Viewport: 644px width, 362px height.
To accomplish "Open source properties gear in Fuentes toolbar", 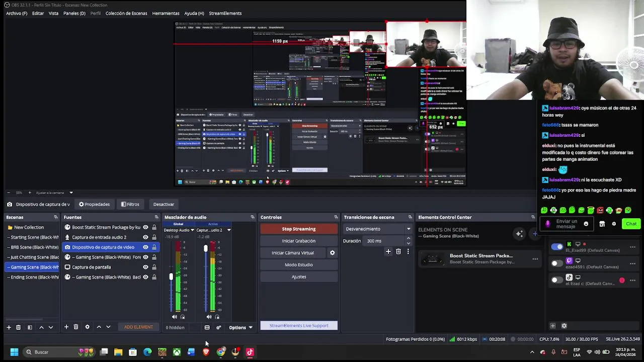I will 87,327.
